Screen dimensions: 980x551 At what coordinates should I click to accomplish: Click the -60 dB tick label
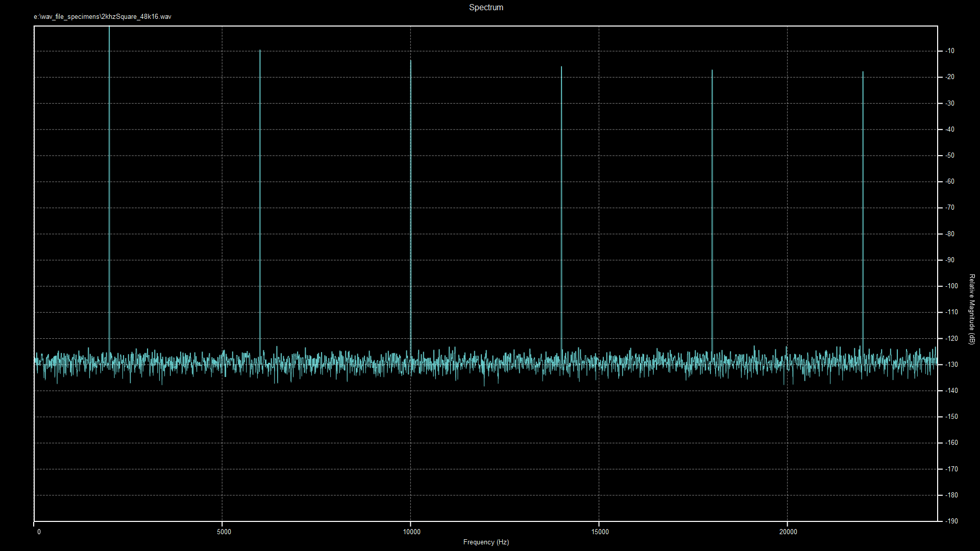tap(950, 182)
